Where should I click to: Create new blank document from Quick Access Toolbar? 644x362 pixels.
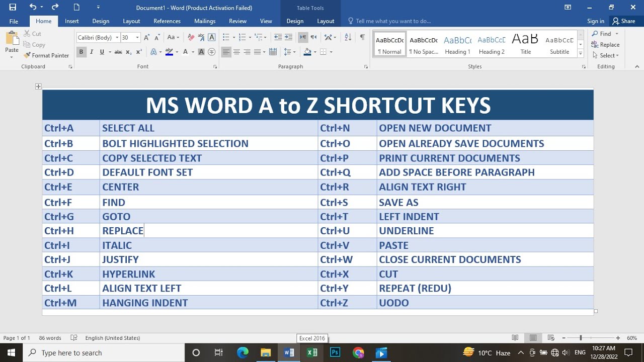click(x=76, y=7)
